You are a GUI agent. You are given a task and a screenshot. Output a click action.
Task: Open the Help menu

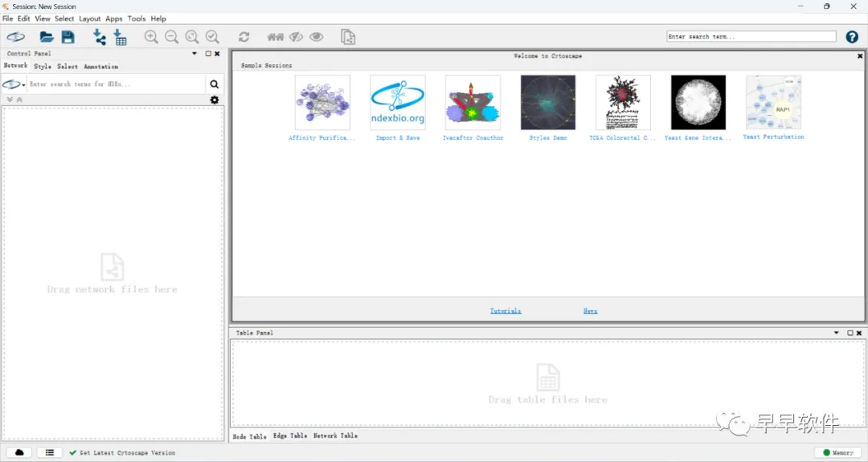point(158,18)
